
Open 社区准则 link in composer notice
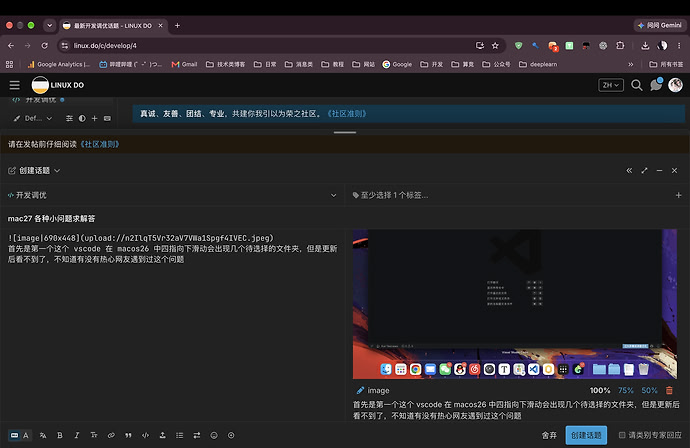click(99, 144)
